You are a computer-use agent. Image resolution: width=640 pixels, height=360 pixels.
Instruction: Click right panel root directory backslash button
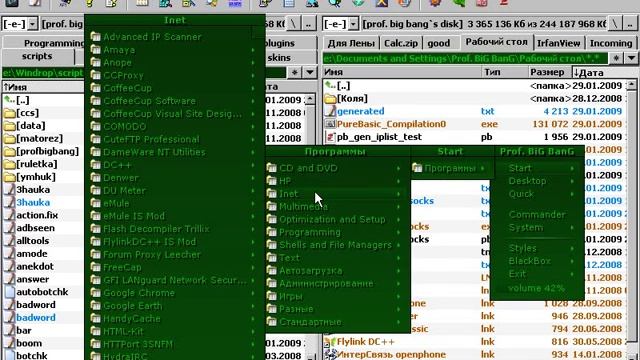[614, 24]
